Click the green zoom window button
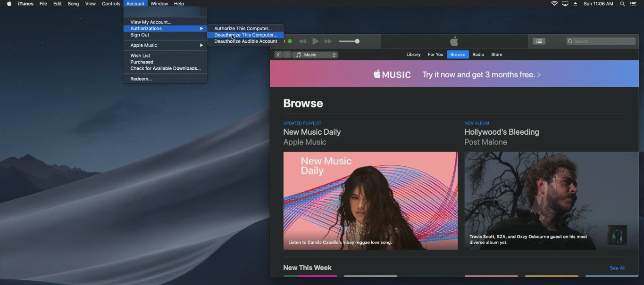The image size is (644, 285). tap(290, 41)
